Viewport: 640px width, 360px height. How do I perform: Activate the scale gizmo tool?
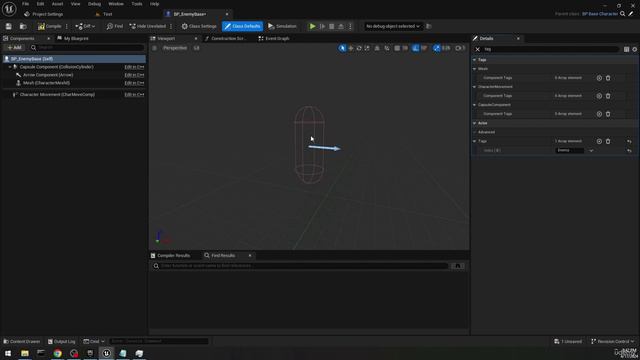[x=367, y=48]
